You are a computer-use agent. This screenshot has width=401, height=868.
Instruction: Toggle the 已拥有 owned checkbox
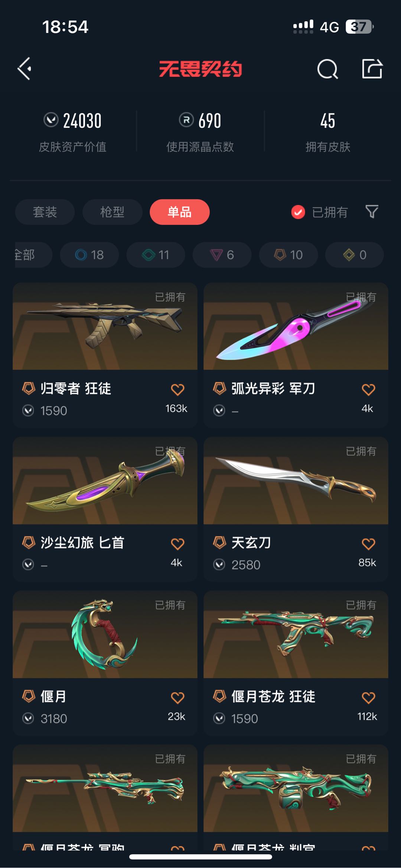tap(298, 212)
